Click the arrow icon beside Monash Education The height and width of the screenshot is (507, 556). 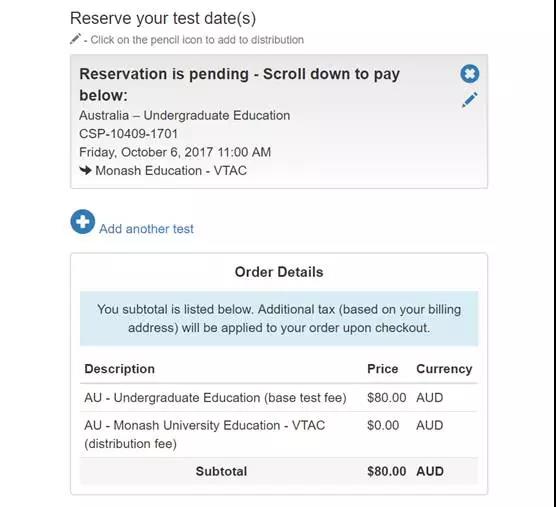coord(85,171)
